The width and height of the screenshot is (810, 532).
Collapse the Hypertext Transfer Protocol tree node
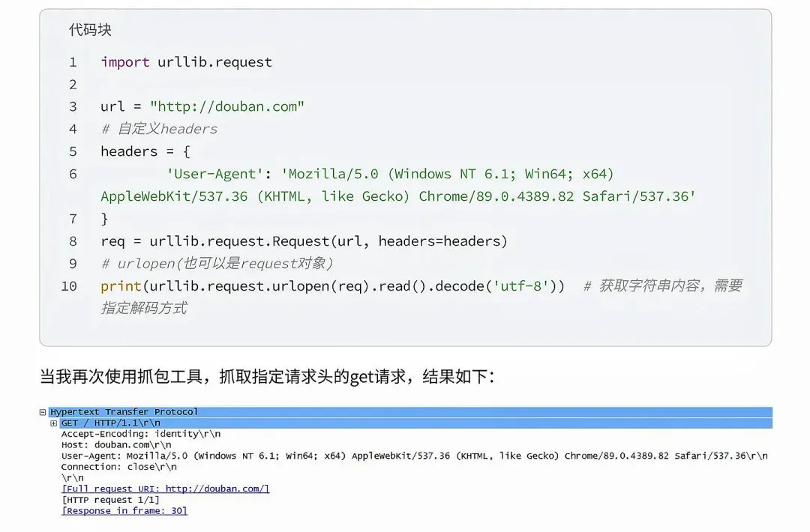(x=43, y=412)
